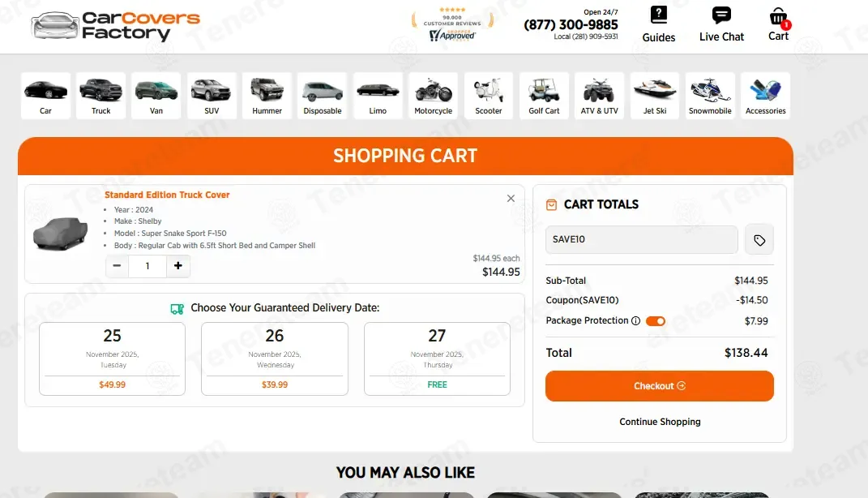868x498 pixels.
Task: Click the orange Checkout button
Action: [x=660, y=386]
